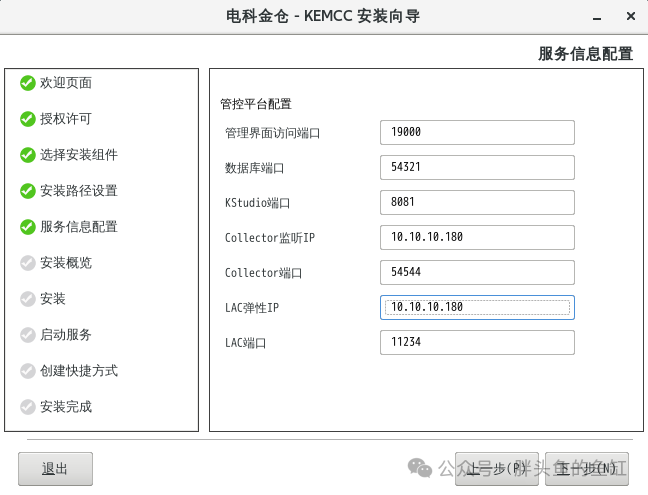Click green check icon beside 授权许可
This screenshot has width=648, height=495.
pos(28,119)
